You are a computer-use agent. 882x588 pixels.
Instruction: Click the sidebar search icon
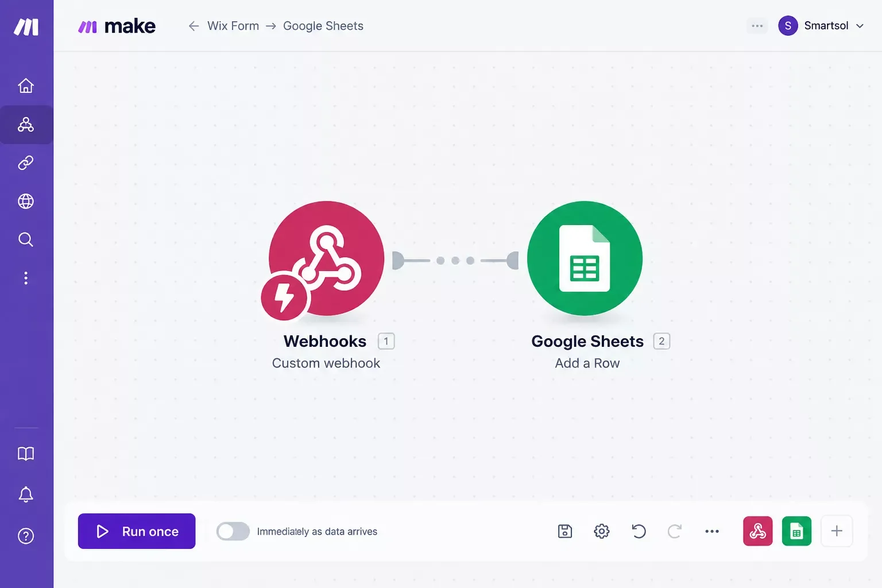click(26, 239)
